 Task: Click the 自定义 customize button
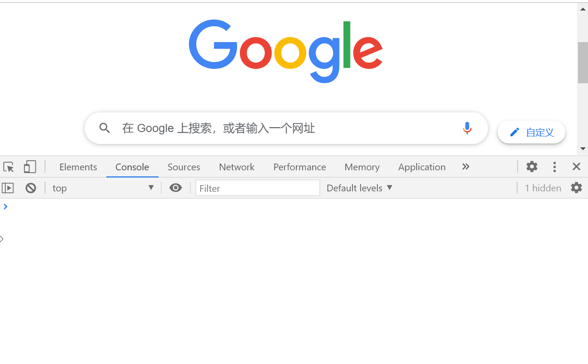pyautogui.click(x=531, y=132)
